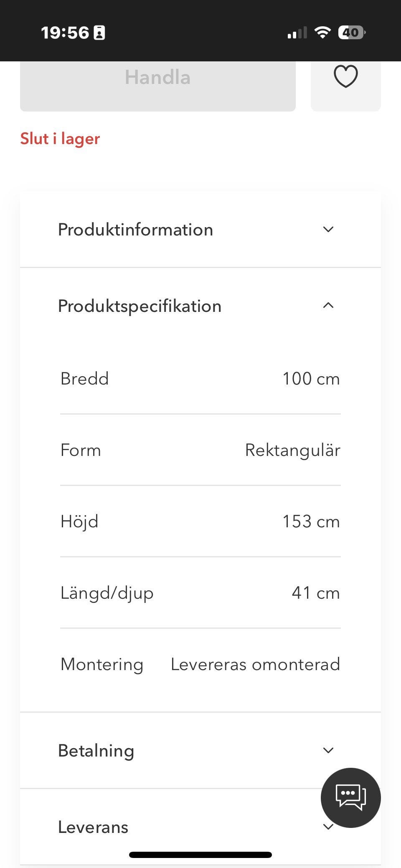Tap the Produktinformation section title
This screenshot has height=868, width=401.
[x=135, y=230]
